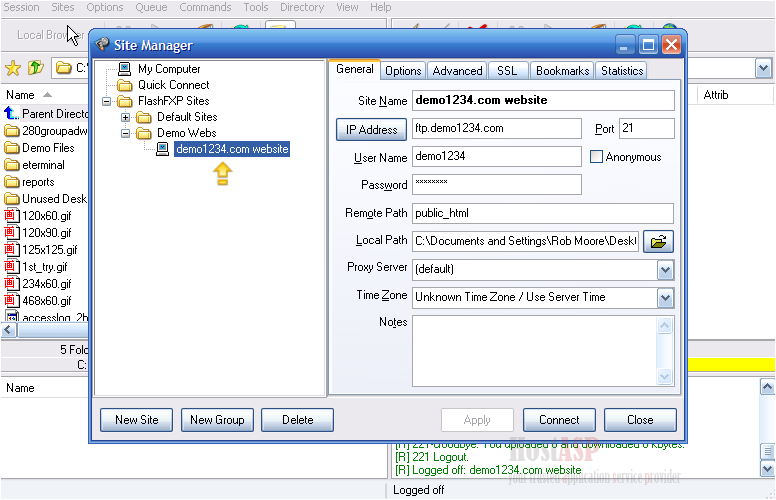Click the New Group button
This screenshot has height=500, width=776.
(217, 420)
